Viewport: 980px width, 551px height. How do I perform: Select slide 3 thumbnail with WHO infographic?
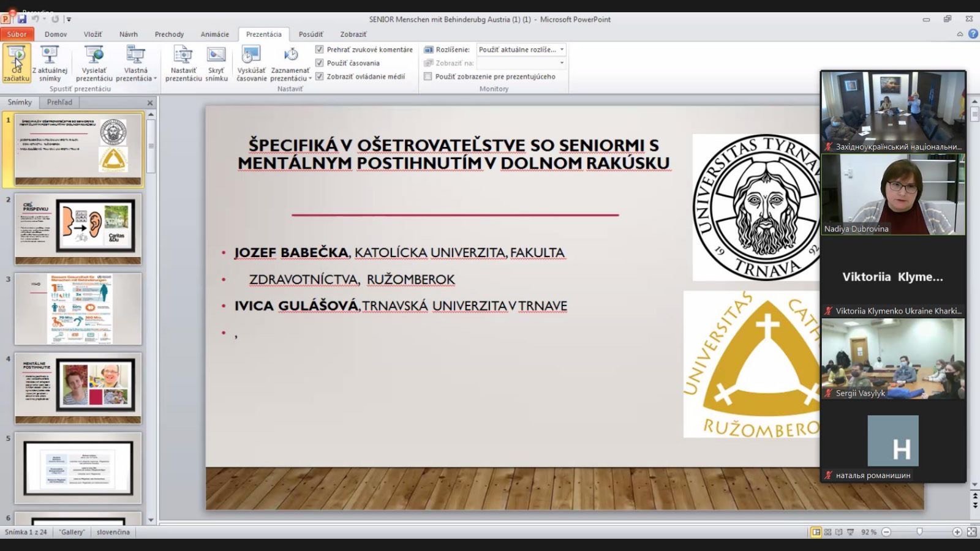point(78,309)
